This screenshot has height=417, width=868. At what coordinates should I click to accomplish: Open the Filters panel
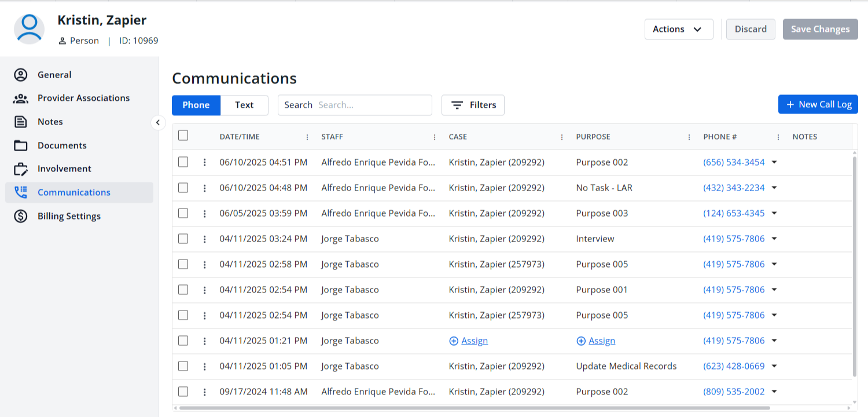click(x=473, y=105)
